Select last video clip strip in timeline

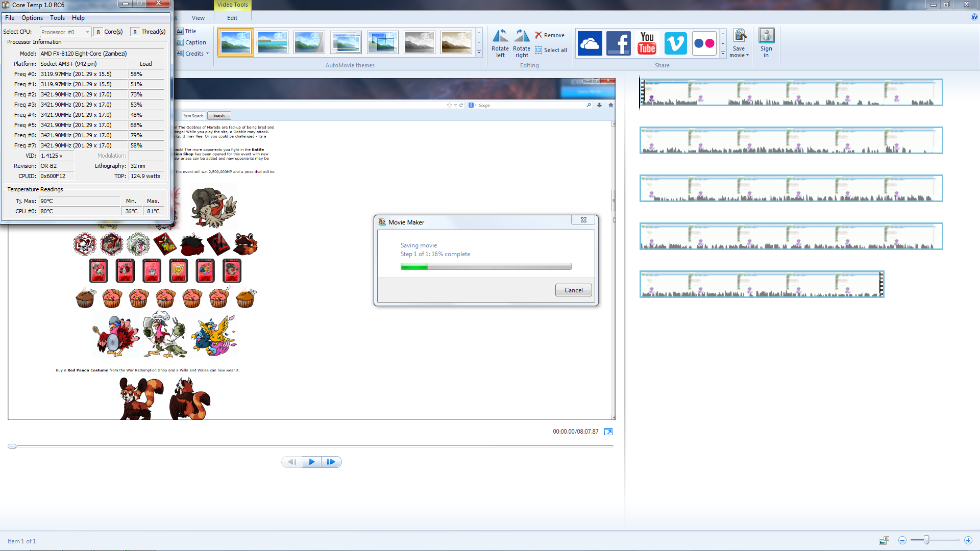762,284
